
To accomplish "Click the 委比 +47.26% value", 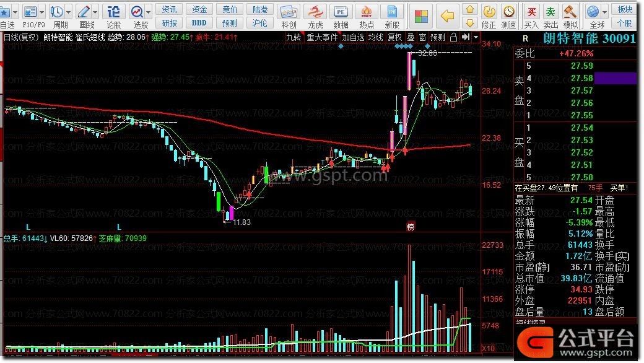I will click(x=577, y=53).
